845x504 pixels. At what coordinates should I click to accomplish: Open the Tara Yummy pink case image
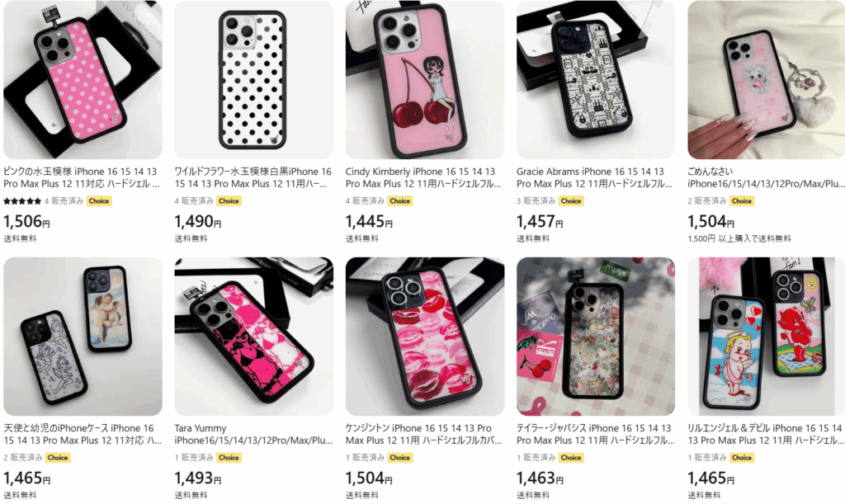(x=254, y=337)
